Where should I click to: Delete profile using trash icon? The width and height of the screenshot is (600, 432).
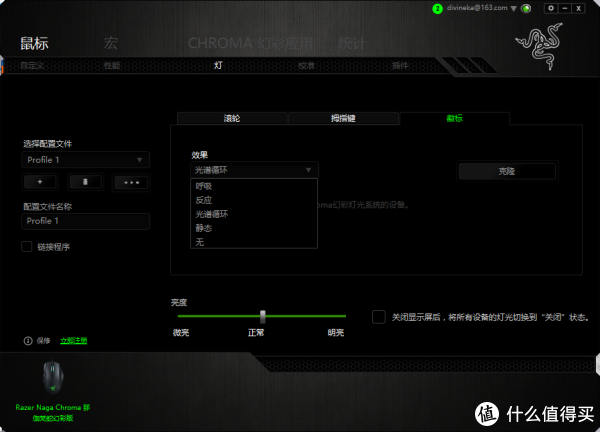[85, 182]
